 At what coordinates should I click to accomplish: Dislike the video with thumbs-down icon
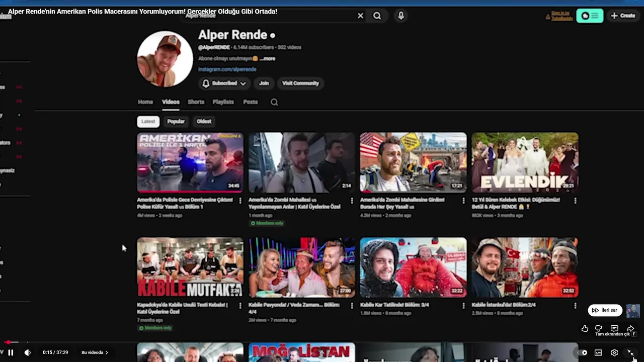point(598,328)
